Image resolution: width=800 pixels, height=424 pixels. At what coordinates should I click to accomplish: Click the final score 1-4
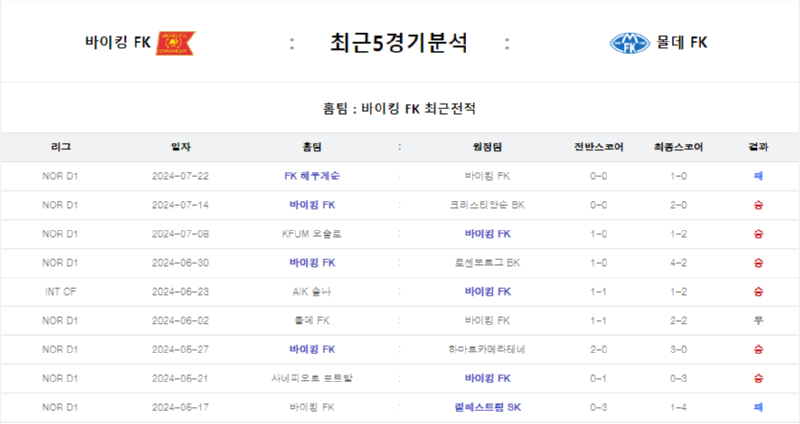tap(678, 408)
